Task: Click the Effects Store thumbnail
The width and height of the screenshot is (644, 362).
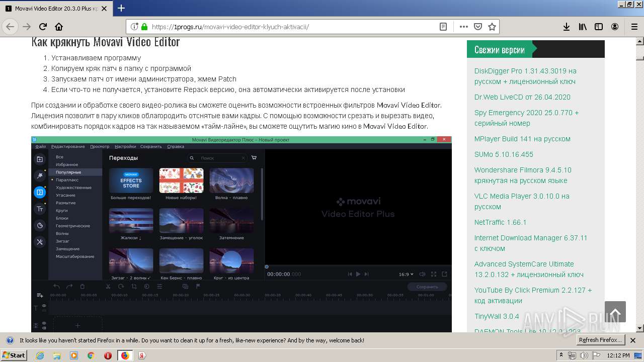Action: tap(131, 180)
